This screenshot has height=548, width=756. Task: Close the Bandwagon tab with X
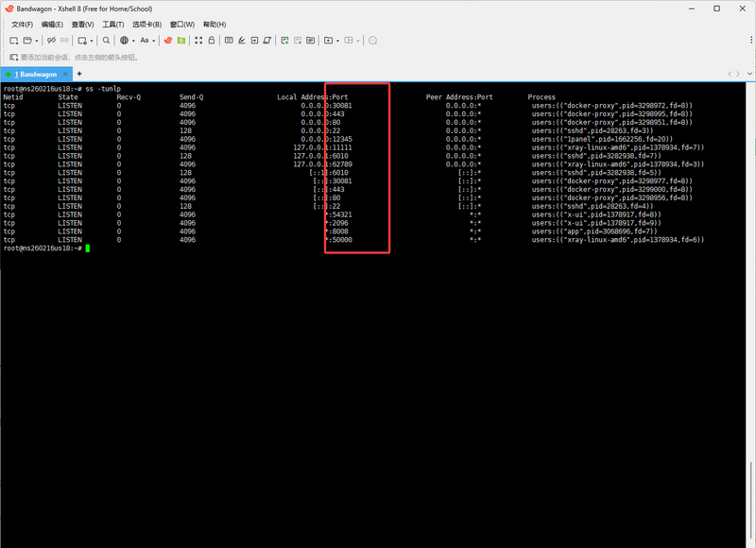tap(65, 74)
